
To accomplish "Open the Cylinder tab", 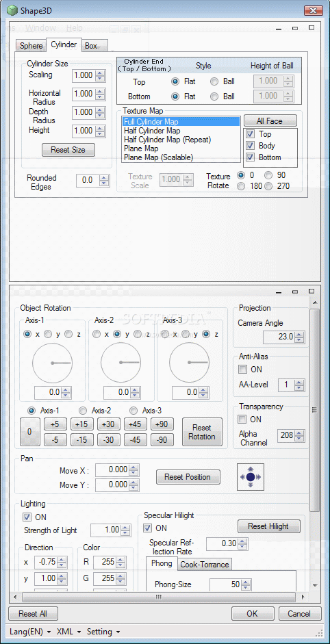I will (64, 44).
